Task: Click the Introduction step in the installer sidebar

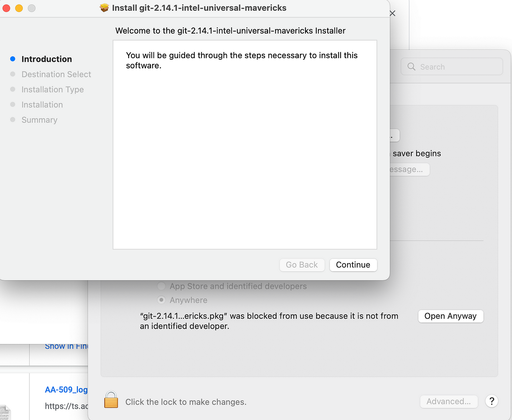Action: [46, 59]
